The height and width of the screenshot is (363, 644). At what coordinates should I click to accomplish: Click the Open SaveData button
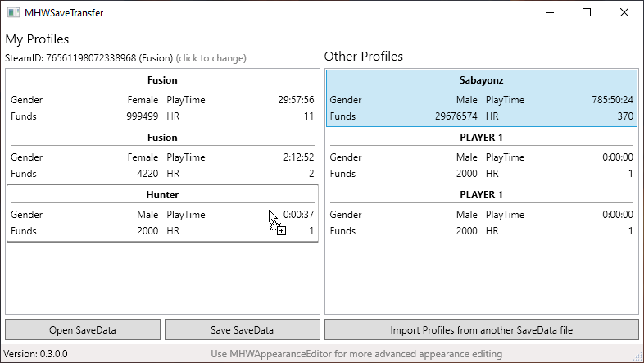pos(83,329)
